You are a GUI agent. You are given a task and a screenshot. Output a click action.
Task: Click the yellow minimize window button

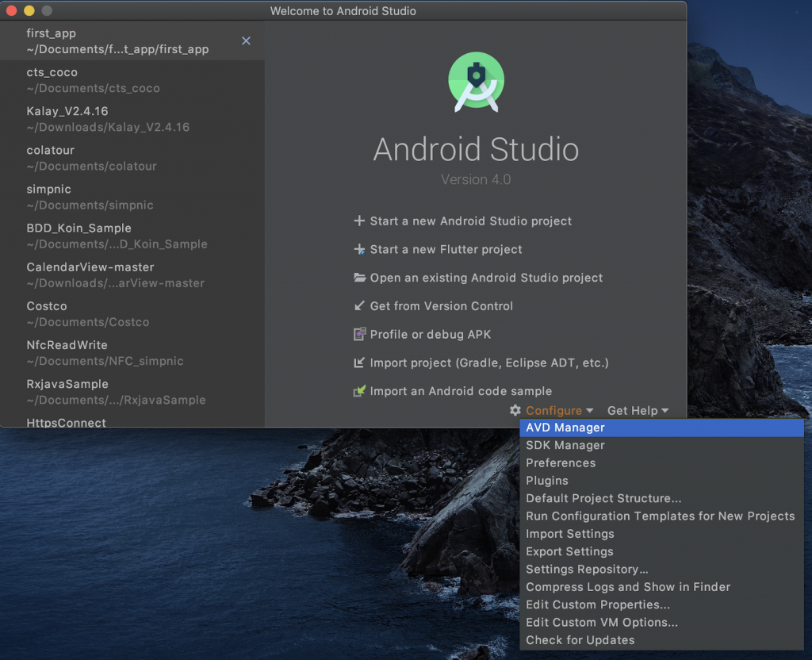(29, 10)
